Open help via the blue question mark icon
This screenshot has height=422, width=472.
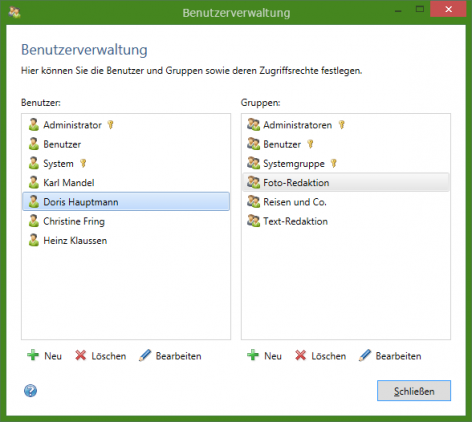(x=30, y=391)
